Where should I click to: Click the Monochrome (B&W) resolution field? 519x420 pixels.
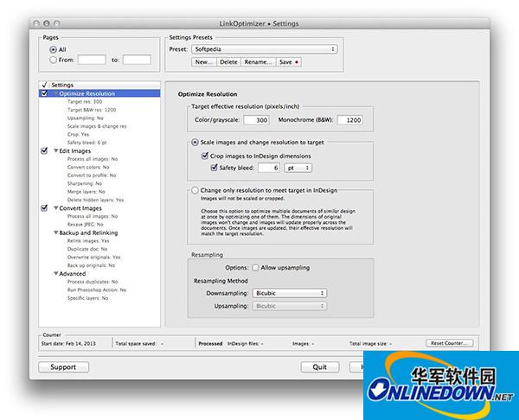(349, 120)
